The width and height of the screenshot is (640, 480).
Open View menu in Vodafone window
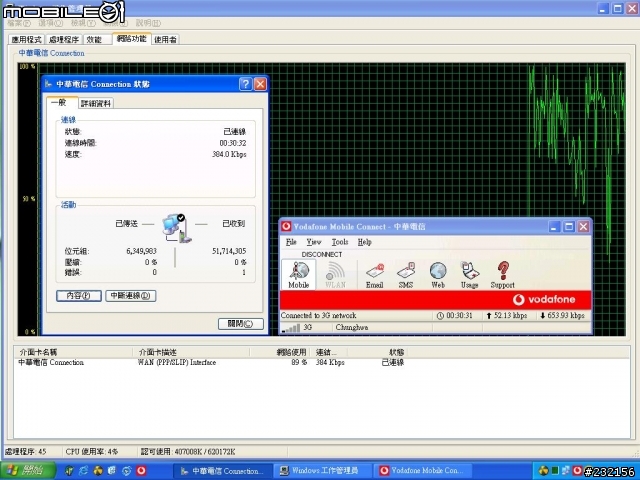click(314, 242)
